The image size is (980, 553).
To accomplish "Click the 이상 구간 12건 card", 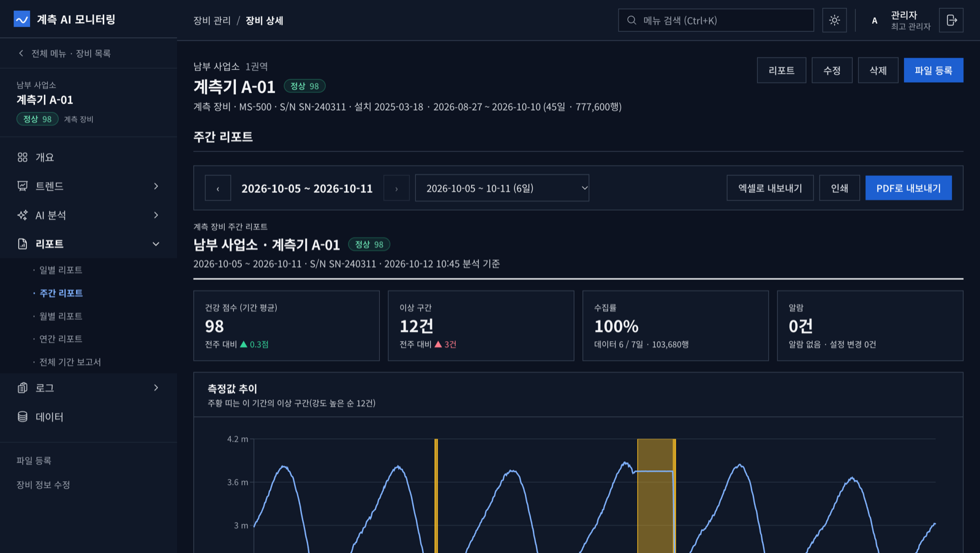I will 481,326.
